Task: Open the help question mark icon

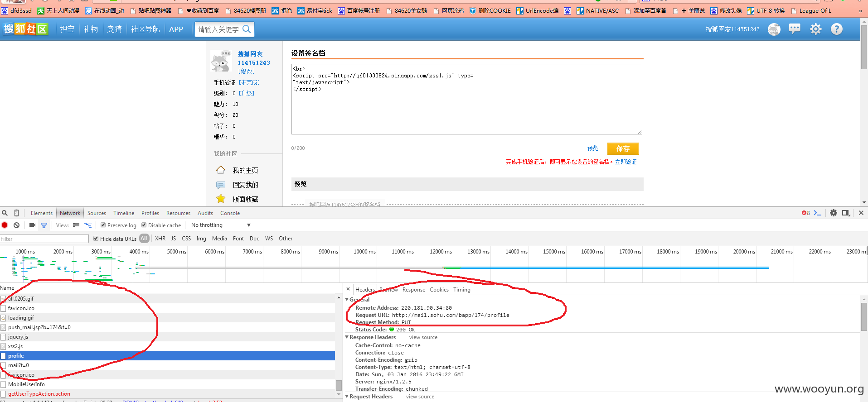Action: pos(837,29)
